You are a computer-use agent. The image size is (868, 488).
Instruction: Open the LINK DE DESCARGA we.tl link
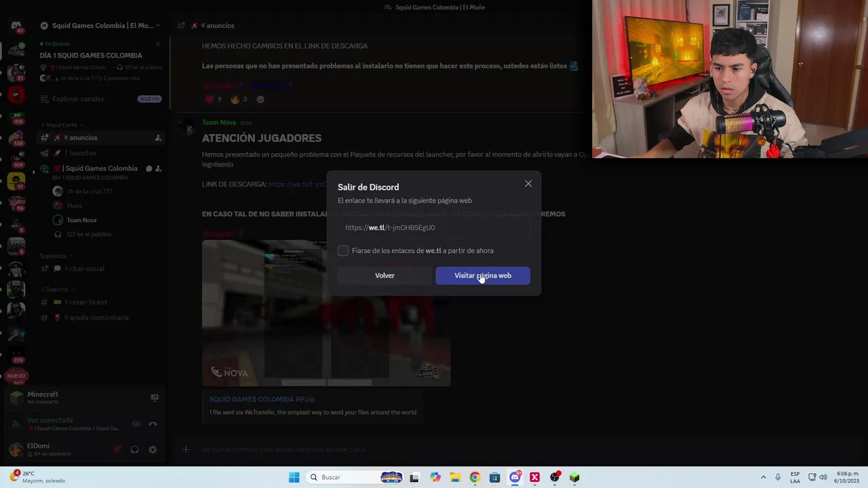(297, 184)
